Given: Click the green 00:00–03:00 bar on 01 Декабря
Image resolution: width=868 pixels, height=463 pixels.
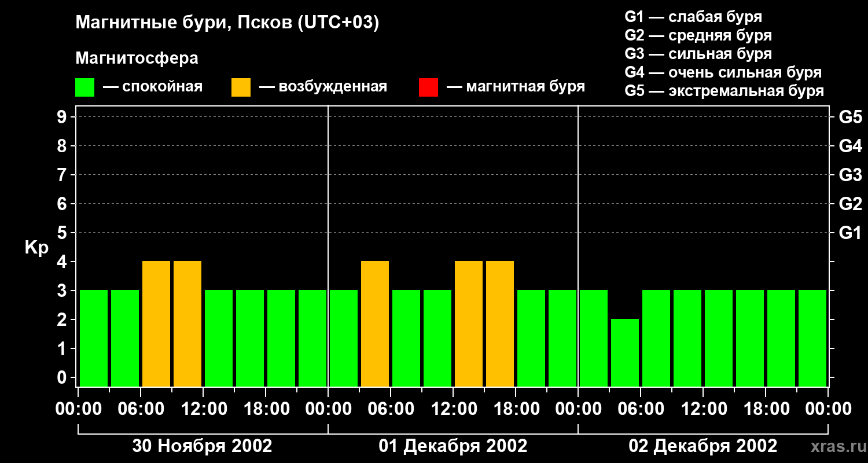Looking at the screenshot, I should tap(344, 338).
